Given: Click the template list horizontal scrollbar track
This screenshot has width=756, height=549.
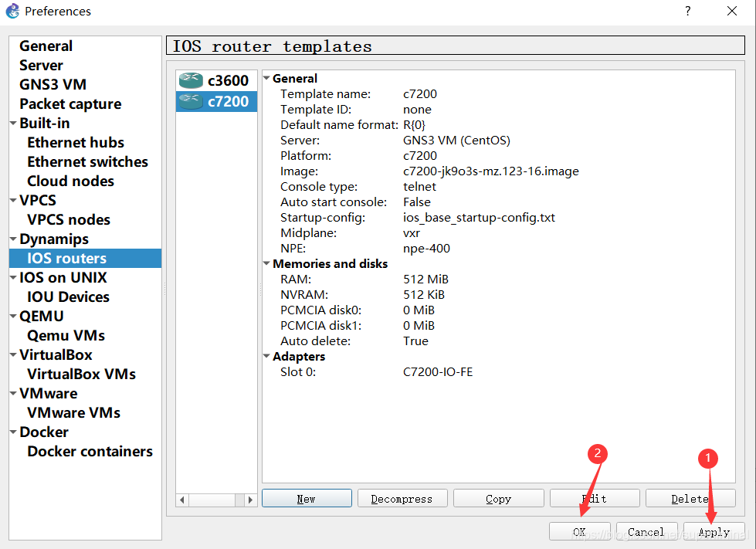Looking at the screenshot, I should coord(216,500).
